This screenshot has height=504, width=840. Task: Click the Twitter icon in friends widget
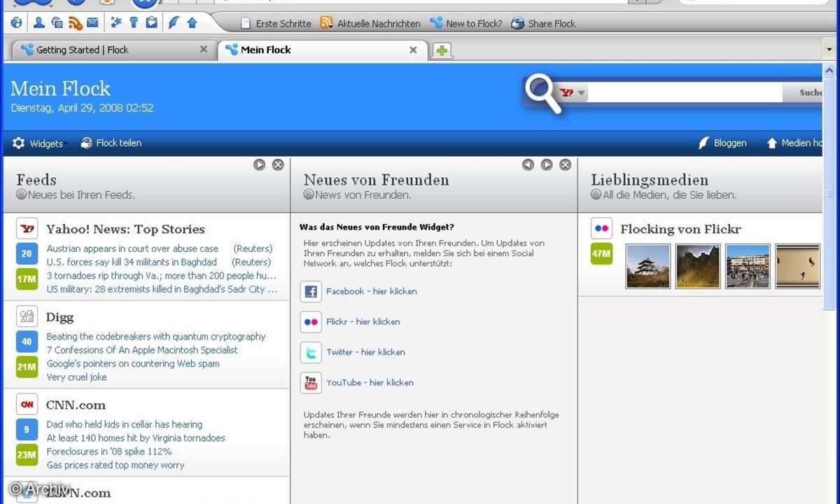click(311, 352)
